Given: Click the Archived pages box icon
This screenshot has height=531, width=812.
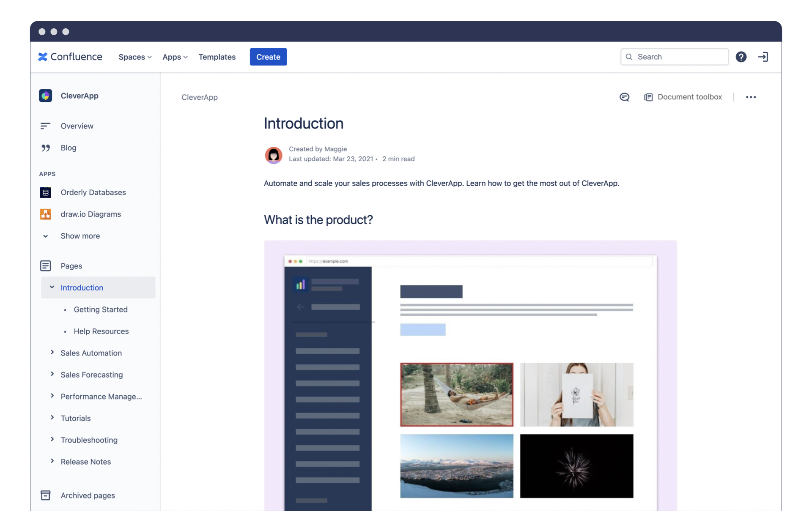Looking at the screenshot, I should point(46,495).
